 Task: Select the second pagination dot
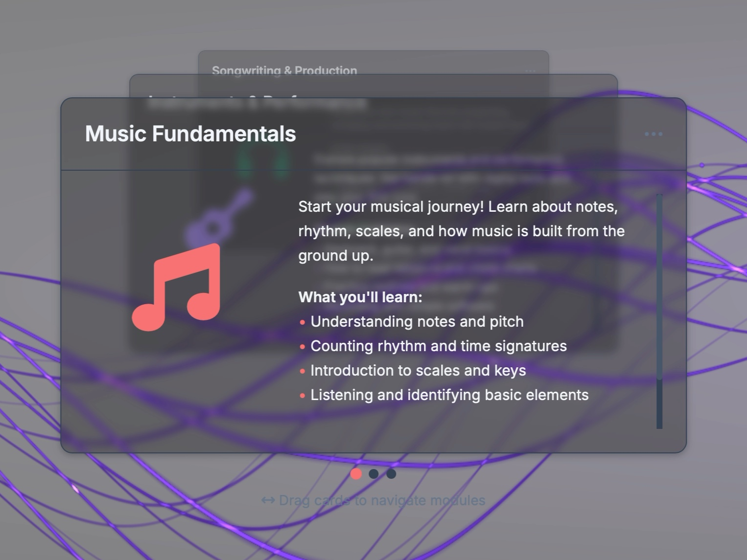click(373, 474)
